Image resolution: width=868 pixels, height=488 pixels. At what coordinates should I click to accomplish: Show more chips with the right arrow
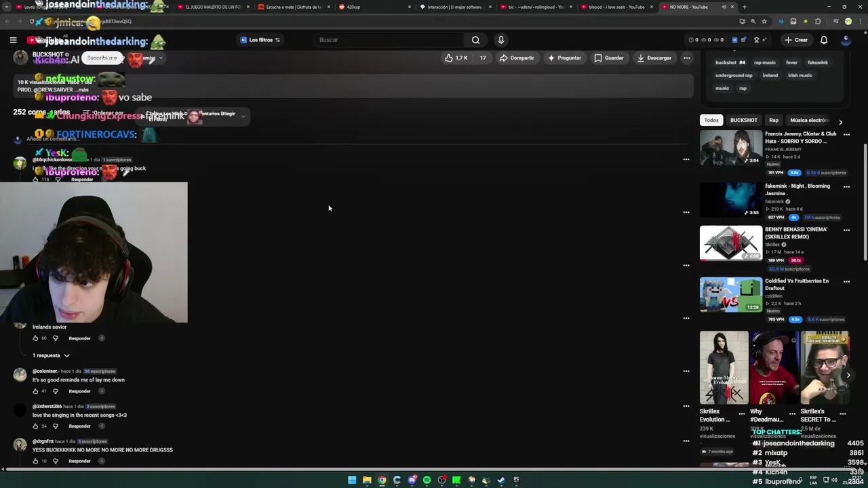[840, 122]
